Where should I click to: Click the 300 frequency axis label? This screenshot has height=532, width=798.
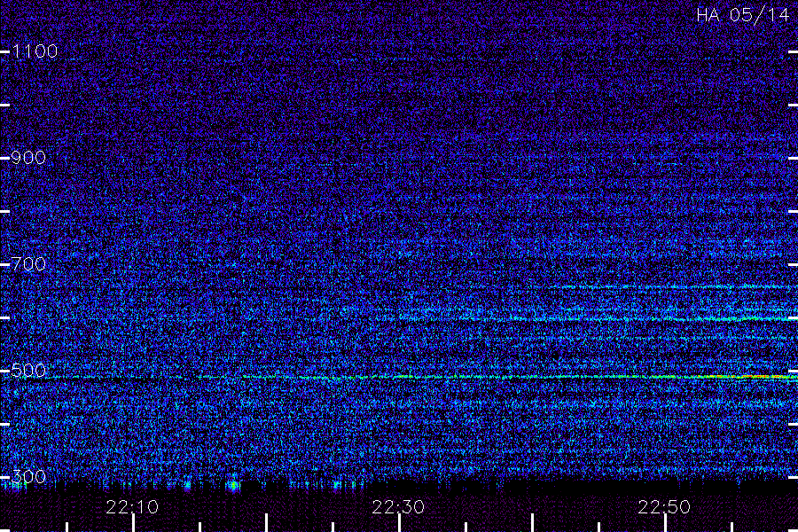[28, 477]
